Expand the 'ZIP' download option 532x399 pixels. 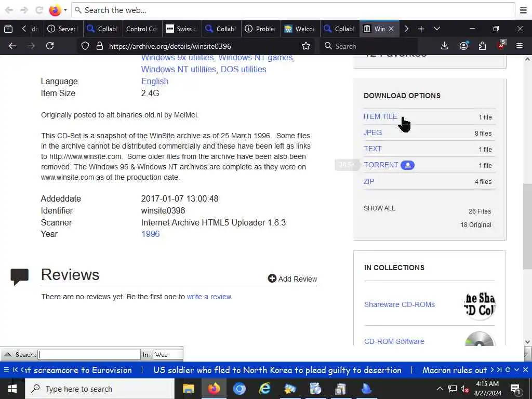coord(369,181)
